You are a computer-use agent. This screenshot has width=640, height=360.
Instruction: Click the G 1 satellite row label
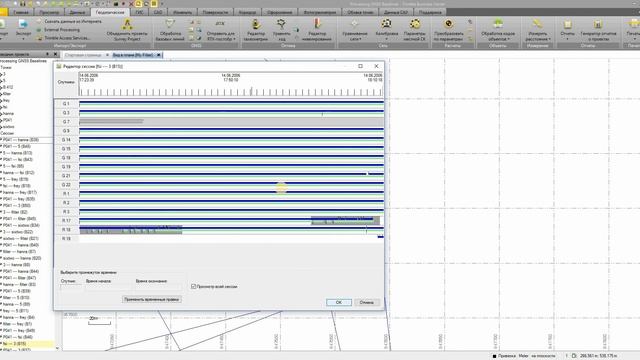66,104
